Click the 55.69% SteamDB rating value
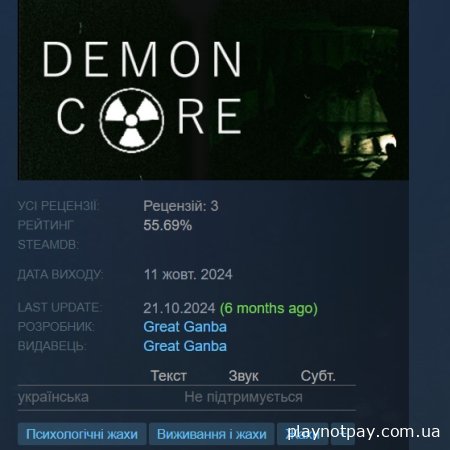The image size is (450, 450). pyautogui.click(x=168, y=225)
